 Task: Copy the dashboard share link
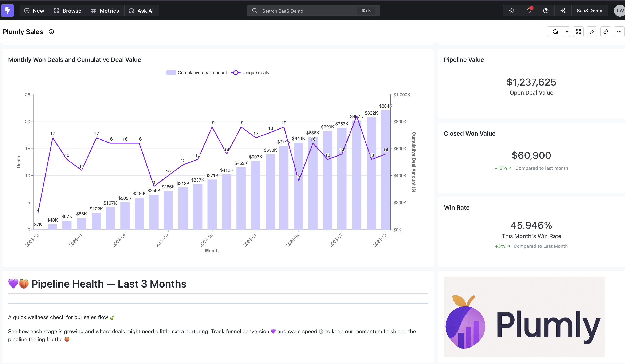pos(606,31)
